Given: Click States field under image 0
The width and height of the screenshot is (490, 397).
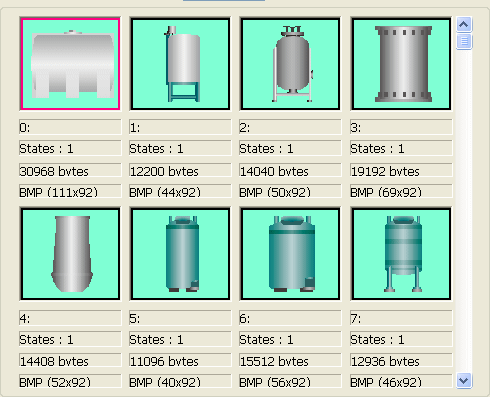Looking at the screenshot, I should [70, 148].
